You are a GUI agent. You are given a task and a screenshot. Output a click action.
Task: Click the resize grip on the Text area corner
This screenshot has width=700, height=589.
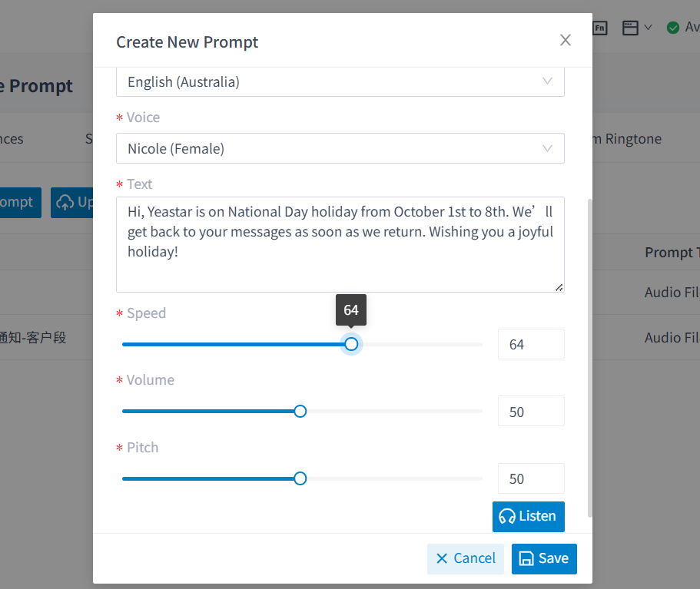tap(559, 287)
